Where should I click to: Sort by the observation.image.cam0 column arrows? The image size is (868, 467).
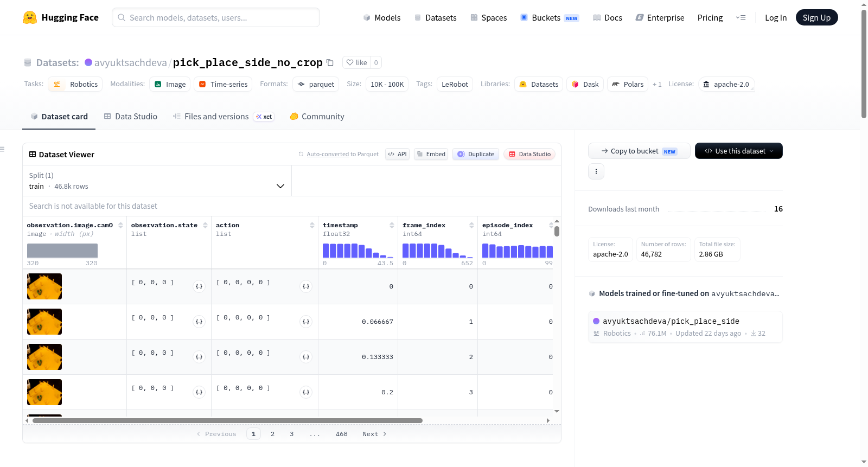(120, 225)
